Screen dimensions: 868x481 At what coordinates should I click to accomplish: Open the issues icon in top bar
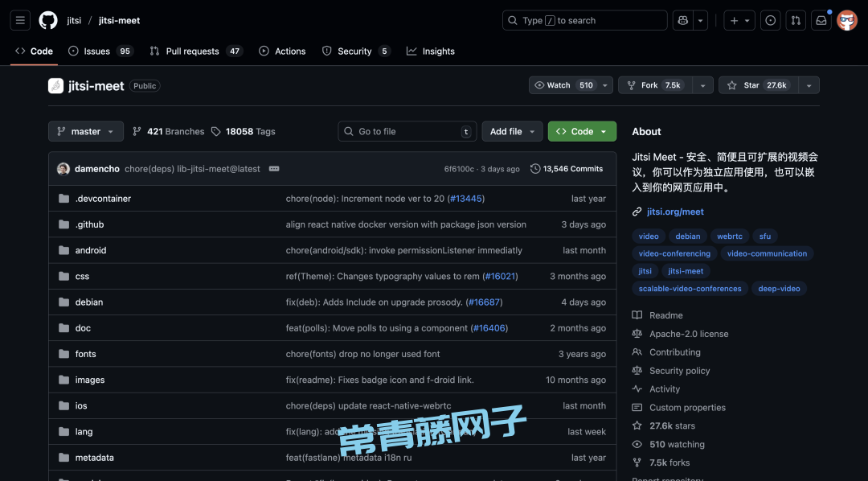click(771, 21)
